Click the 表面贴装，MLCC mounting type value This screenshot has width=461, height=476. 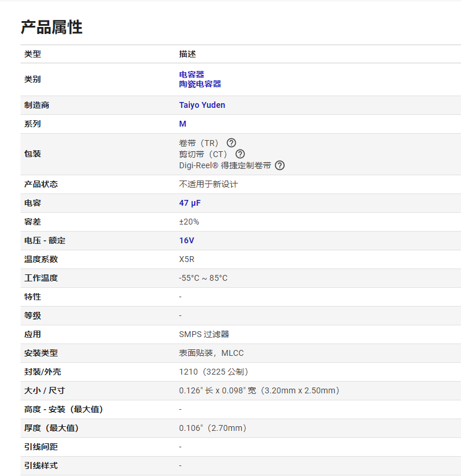coord(211,353)
